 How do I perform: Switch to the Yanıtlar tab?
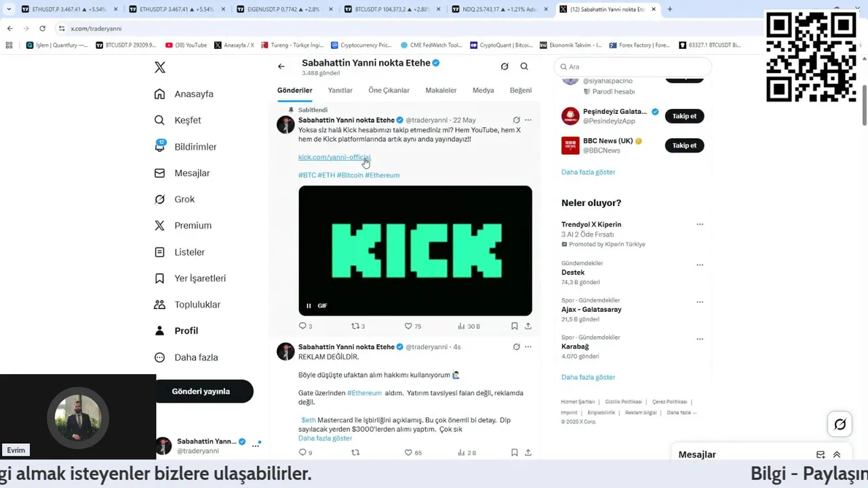coord(340,90)
